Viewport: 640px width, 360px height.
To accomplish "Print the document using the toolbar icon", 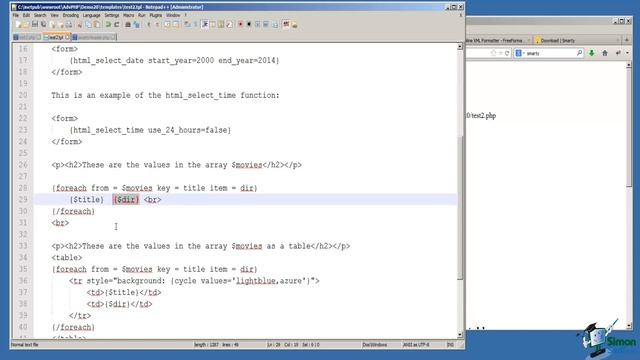I will click(x=69, y=24).
